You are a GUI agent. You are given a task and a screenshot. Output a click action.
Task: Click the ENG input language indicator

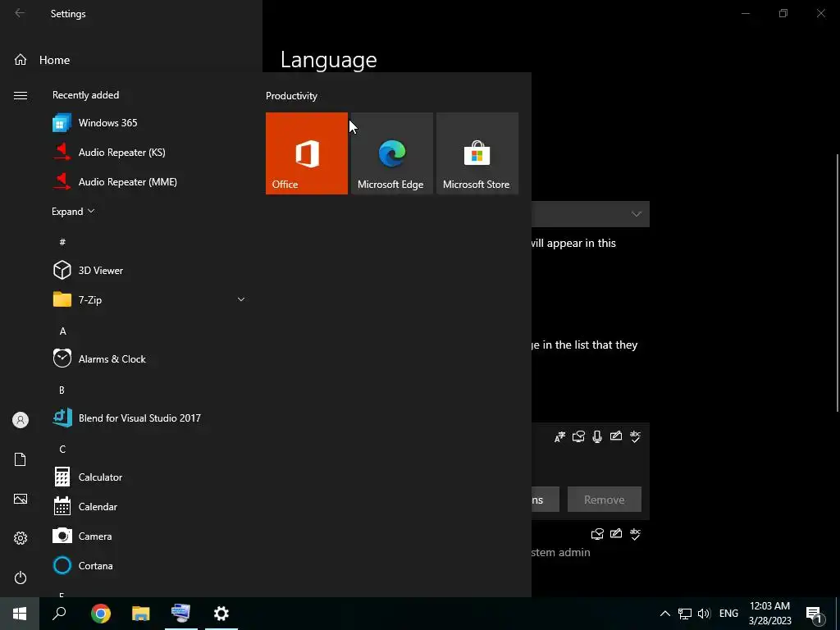728,614
